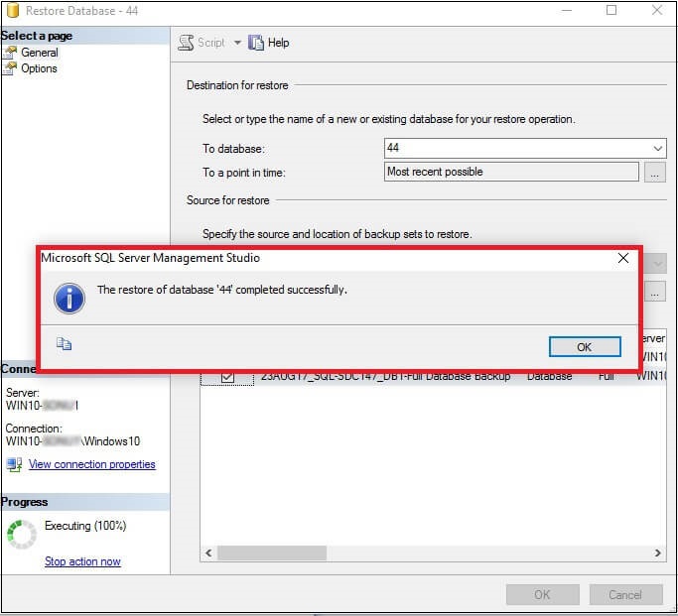Click the General page icon
This screenshot has width=678, height=616.
(10, 53)
